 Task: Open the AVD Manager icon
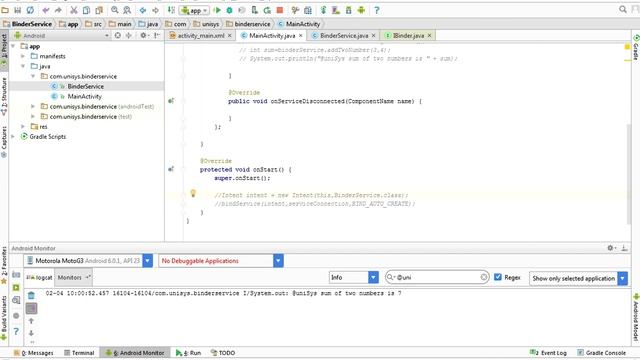click(x=336, y=10)
